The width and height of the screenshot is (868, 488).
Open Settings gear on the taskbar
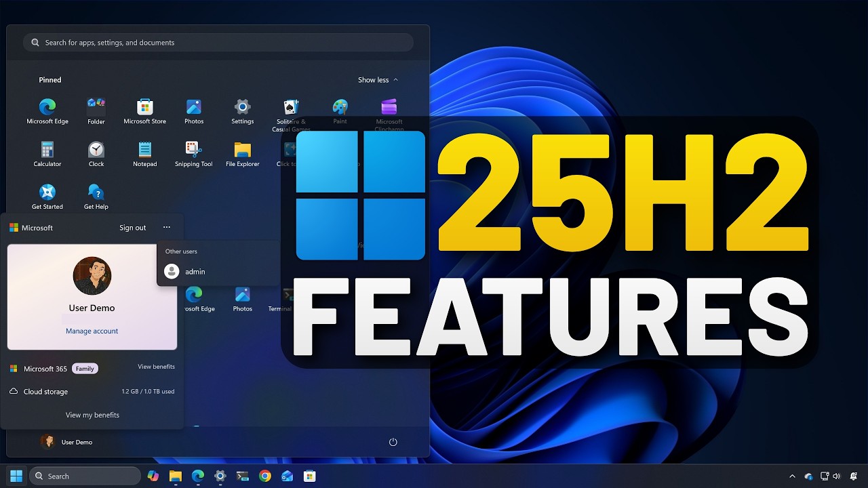tap(220, 476)
